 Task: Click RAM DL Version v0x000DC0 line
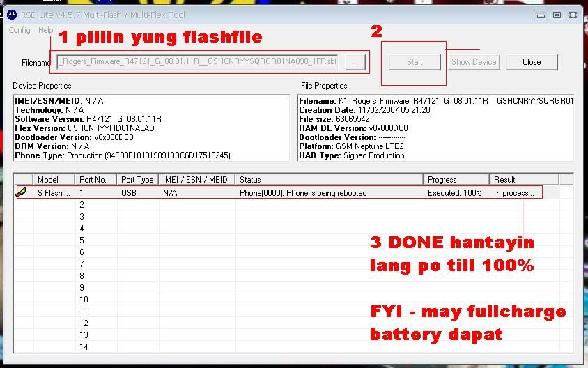point(353,128)
